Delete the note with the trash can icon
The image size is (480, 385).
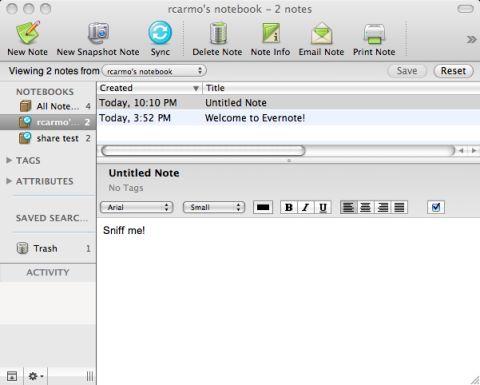click(x=218, y=33)
